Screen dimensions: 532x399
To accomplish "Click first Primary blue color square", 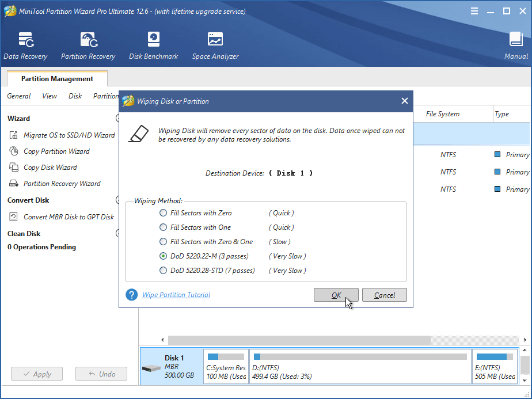I will 497,154.
